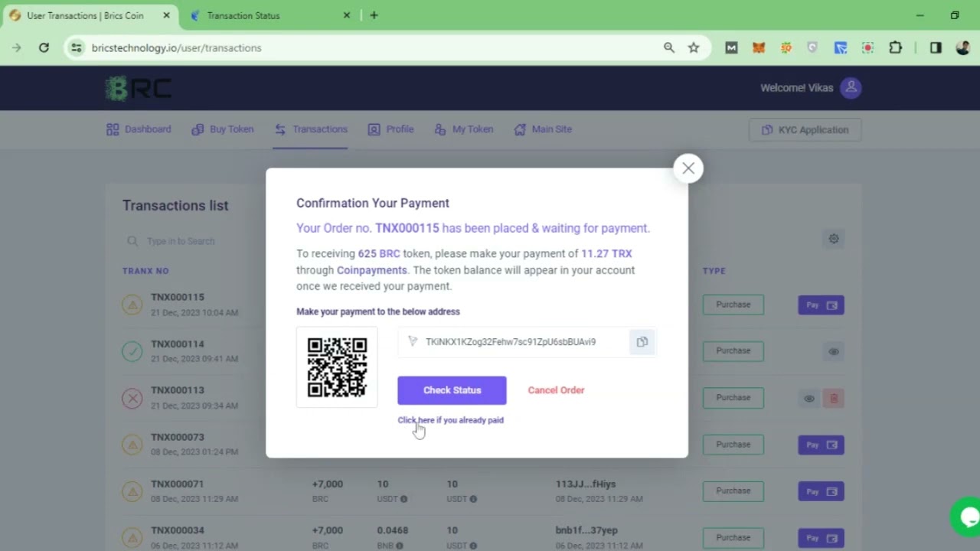Pay for transaction TNX000115
Image resolution: width=980 pixels, height=551 pixels.
pyautogui.click(x=821, y=305)
